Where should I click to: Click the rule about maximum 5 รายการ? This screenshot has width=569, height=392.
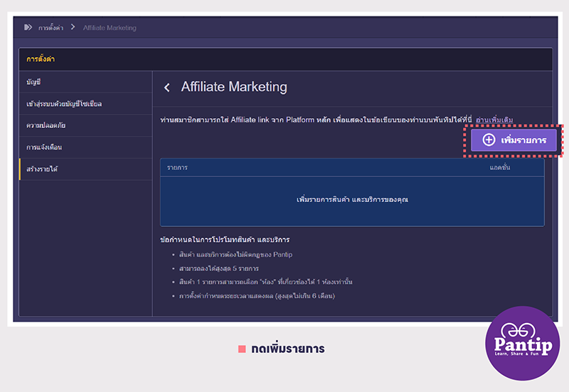click(219, 269)
